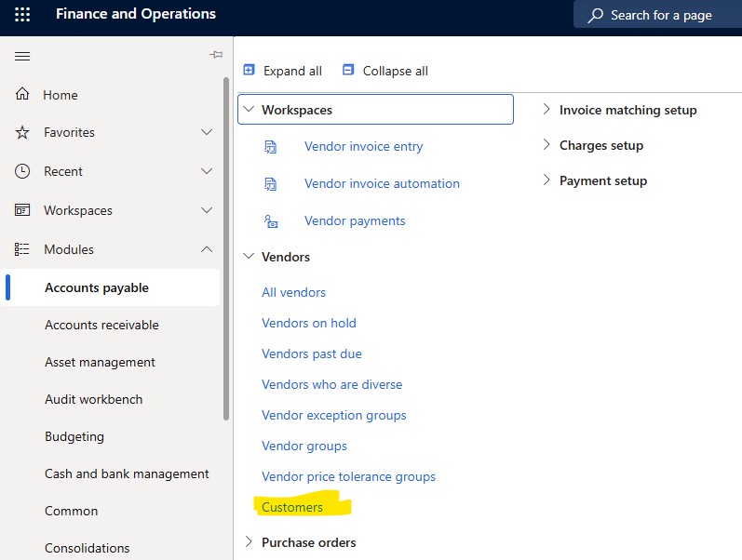Collapse the Modules section chevron
This screenshot has width=742, height=560.
pyautogui.click(x=207, y=248)
